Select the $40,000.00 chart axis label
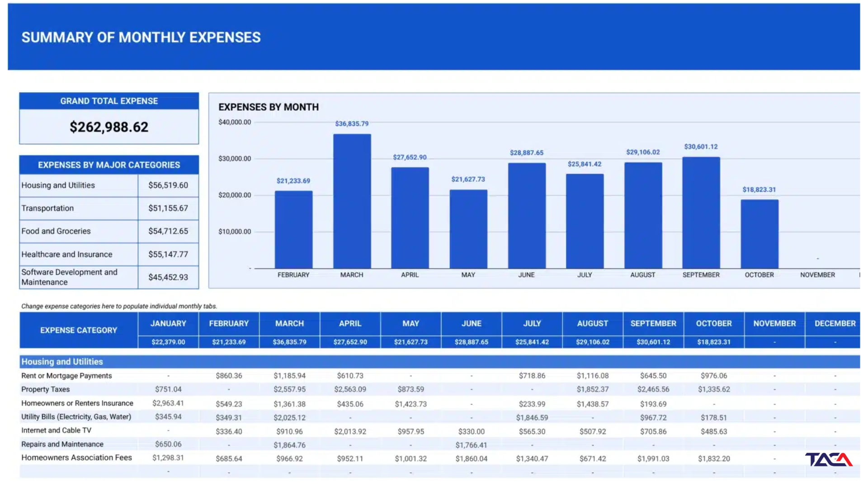 [x=235, y=122]
